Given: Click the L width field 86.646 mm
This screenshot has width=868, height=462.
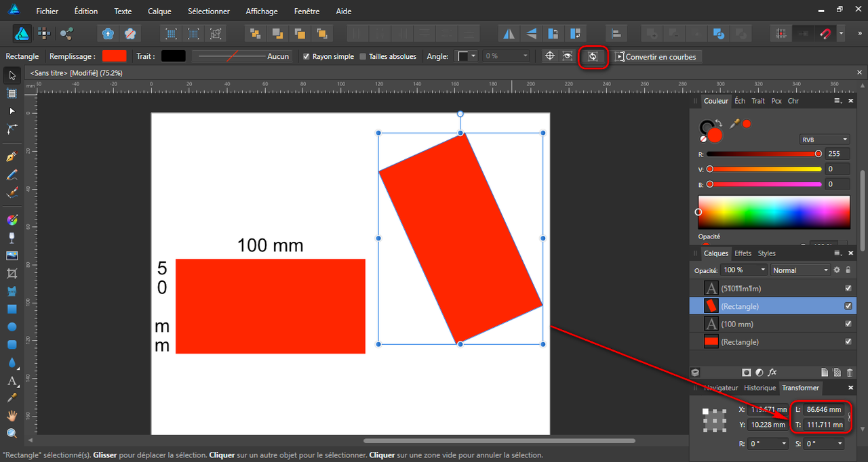Looking at the screenshot, I should coord(824,409).
